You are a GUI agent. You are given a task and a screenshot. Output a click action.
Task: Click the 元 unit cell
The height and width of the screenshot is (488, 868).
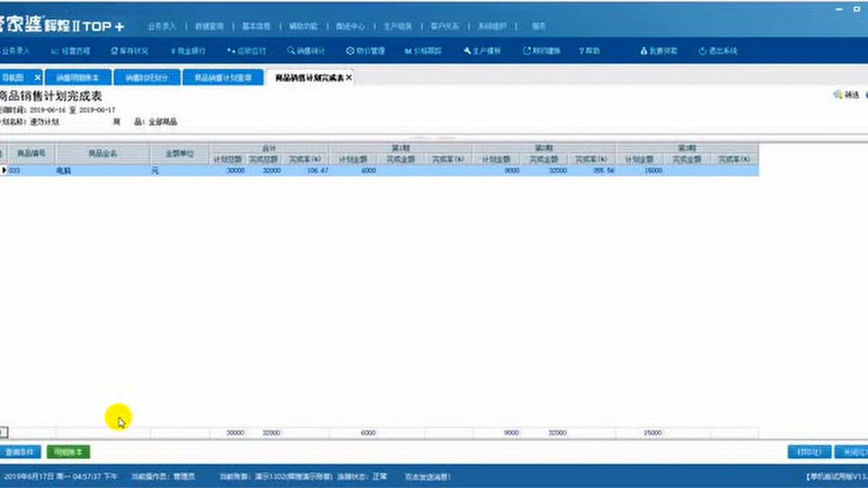pyautogui.click(x=180, y=171)
